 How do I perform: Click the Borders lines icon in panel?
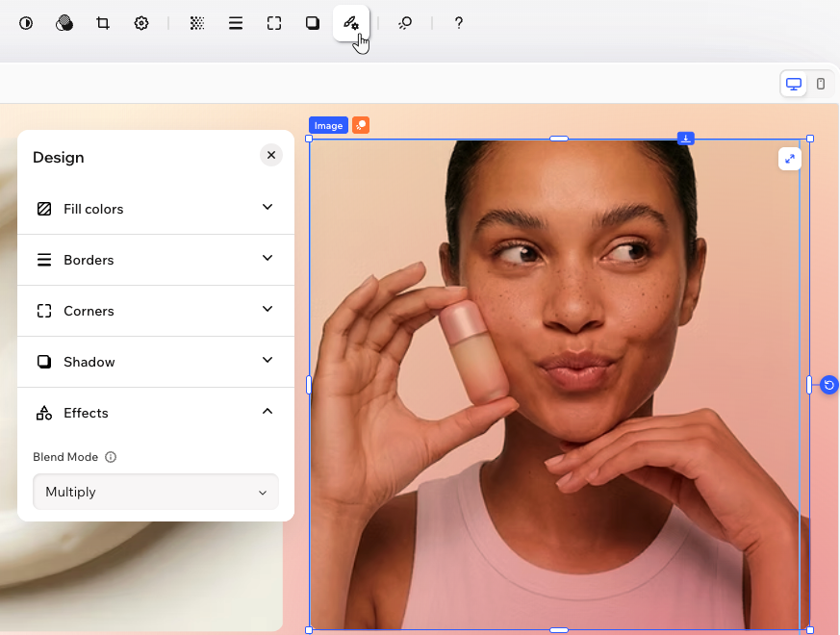point(44,260)
